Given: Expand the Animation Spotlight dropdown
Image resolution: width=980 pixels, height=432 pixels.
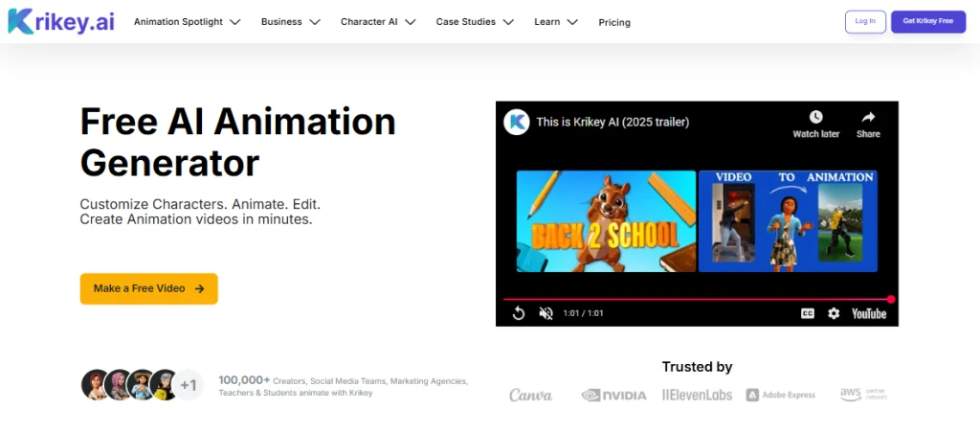Looking at the screenshot, I should tap(187, 22).
